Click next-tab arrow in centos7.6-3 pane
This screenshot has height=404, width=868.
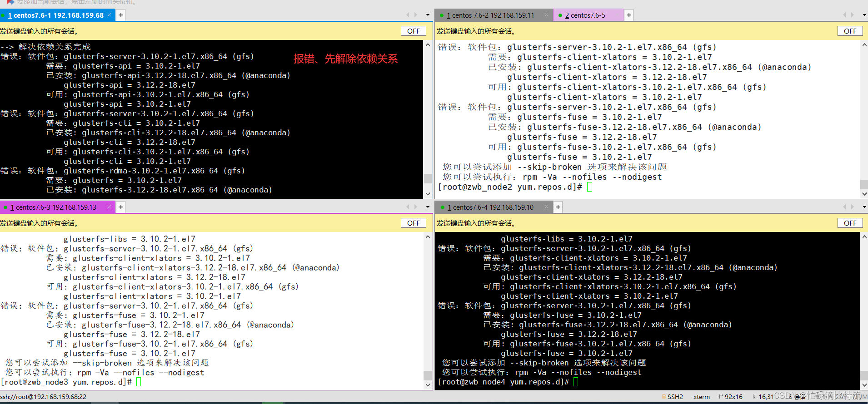[415, 207]
